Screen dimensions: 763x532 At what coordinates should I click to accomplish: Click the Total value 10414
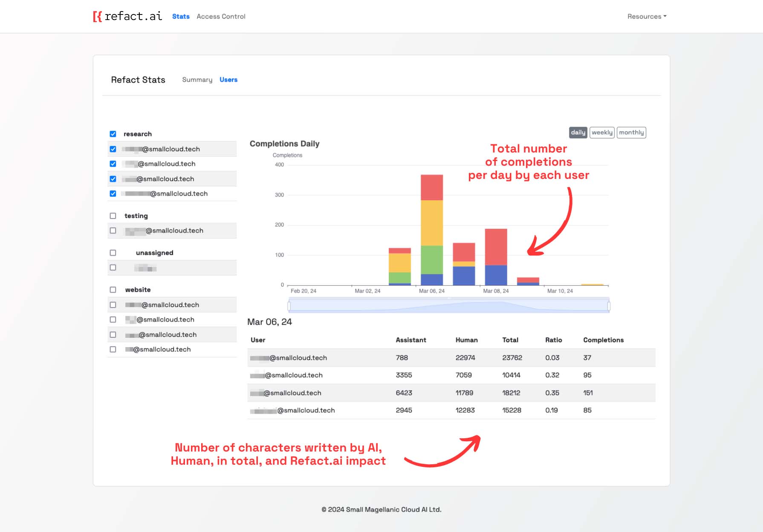click(511, 375)
